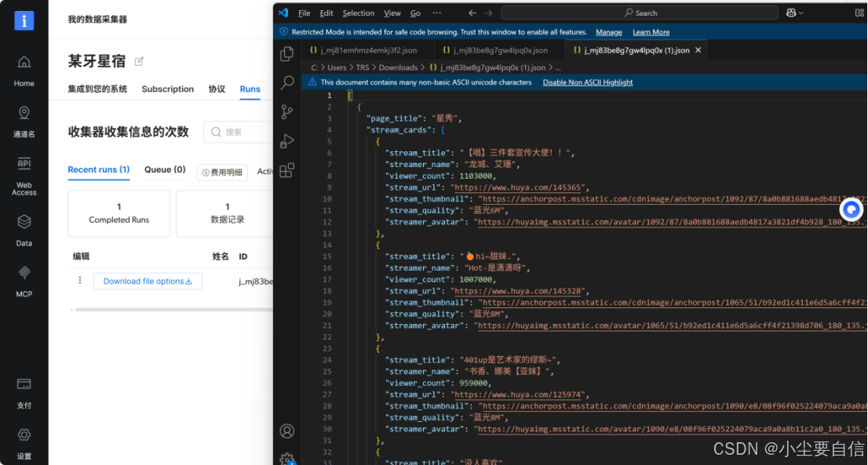Open VS Code Extensions view
The height and width of the screenshot is (465, 868).
click(x=286, y=170)
